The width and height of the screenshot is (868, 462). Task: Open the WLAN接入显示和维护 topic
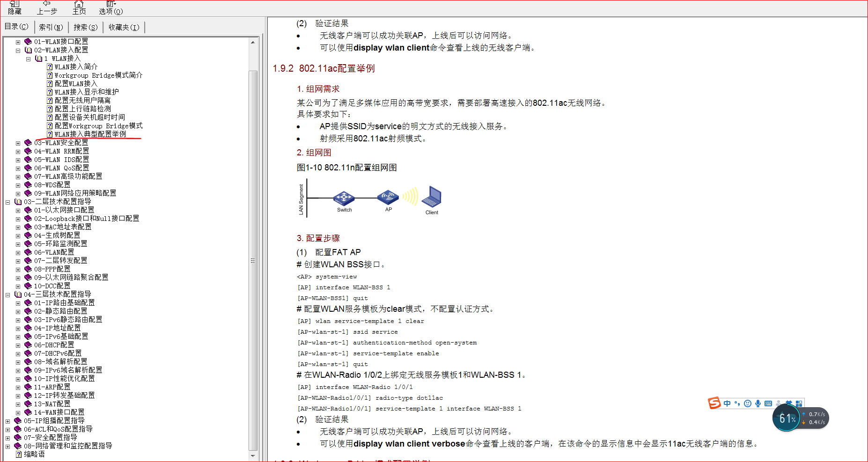tap(86, 92)
